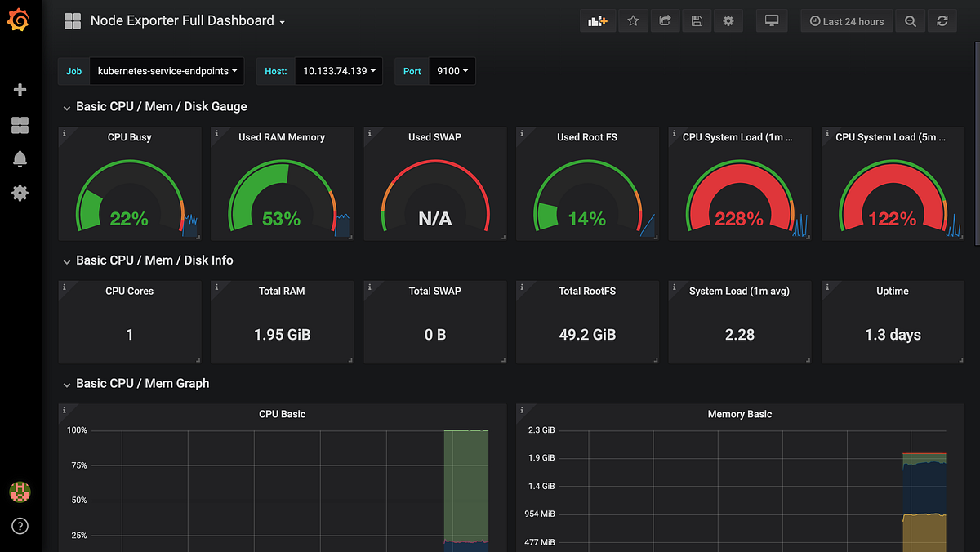Save the dashboard with floppy icon
The image size is (980, 552).
(697, 21)
